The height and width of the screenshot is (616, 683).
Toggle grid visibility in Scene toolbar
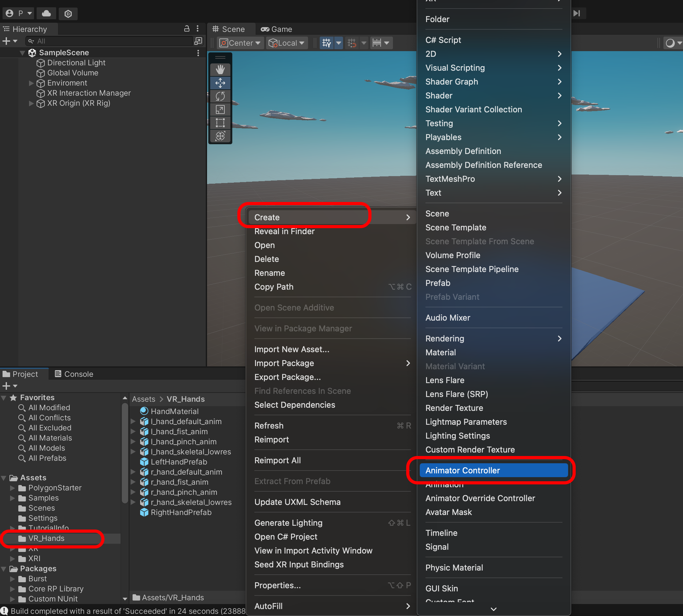click(326, 43)
